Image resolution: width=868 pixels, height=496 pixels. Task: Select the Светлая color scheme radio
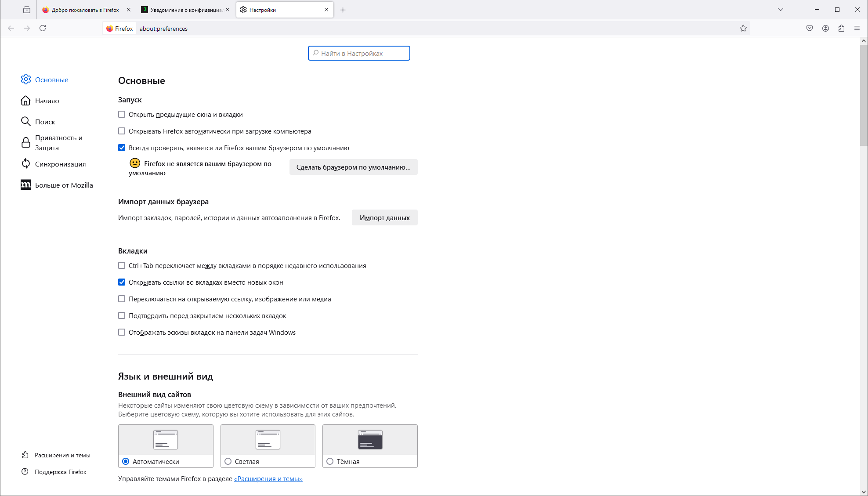point(228,461)
